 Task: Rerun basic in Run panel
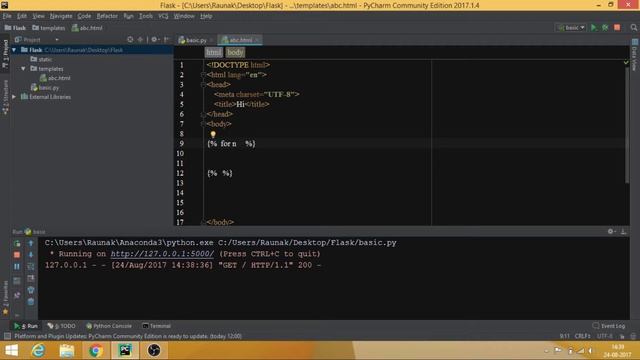pyautogui.click(x=17, y=243)
